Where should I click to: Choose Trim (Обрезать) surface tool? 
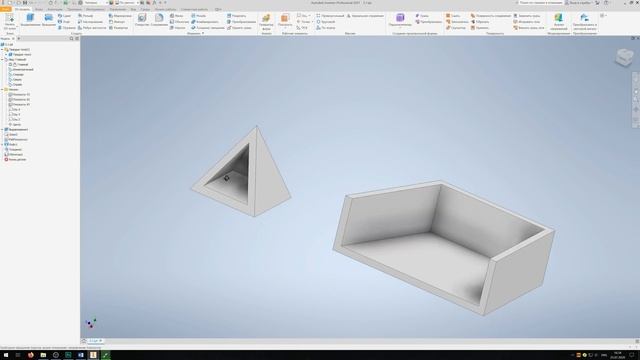(x=480, y=22)
